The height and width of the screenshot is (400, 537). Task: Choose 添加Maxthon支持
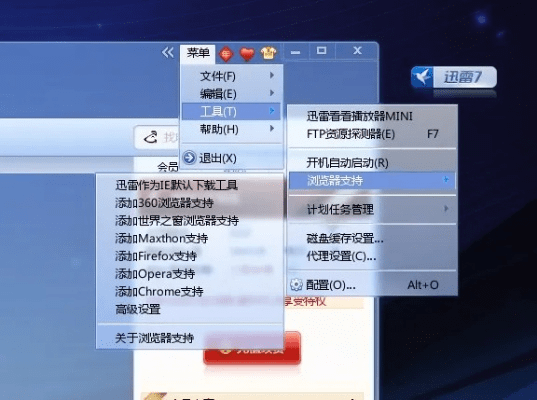point(190,238)
